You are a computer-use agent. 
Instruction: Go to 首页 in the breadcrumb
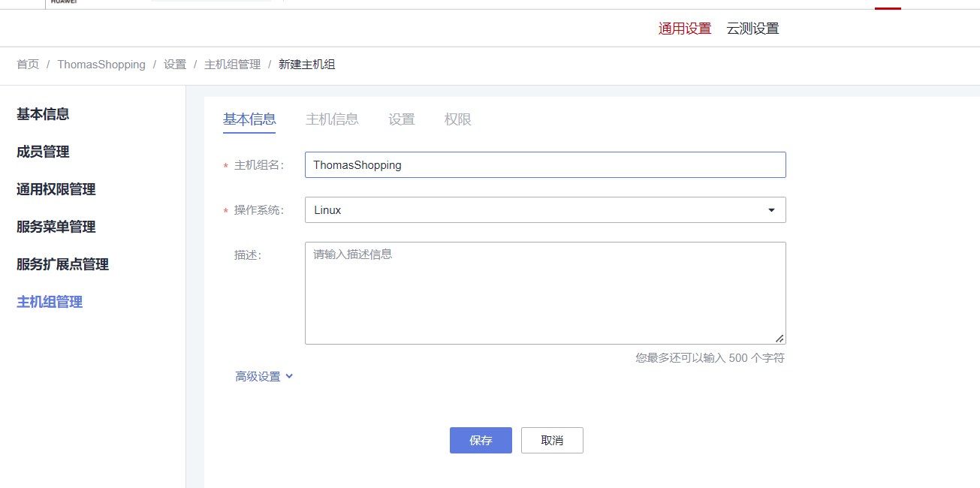point(28,65)
